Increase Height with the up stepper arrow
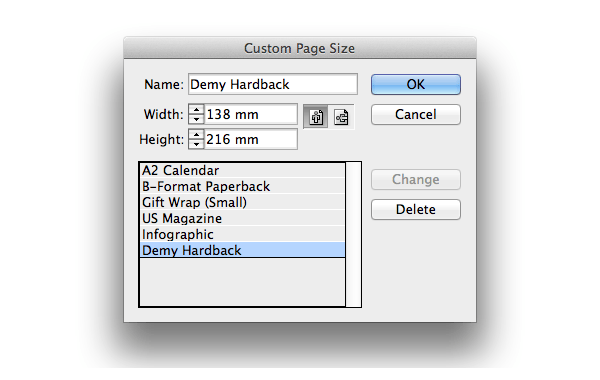Viewport: 600px width, 380px height. click(x=196, y=135)
